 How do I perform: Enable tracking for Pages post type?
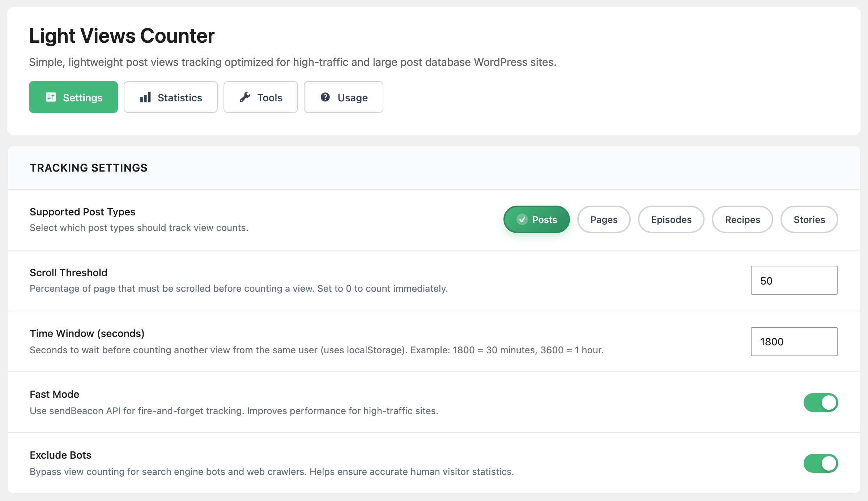pos(604,219)
